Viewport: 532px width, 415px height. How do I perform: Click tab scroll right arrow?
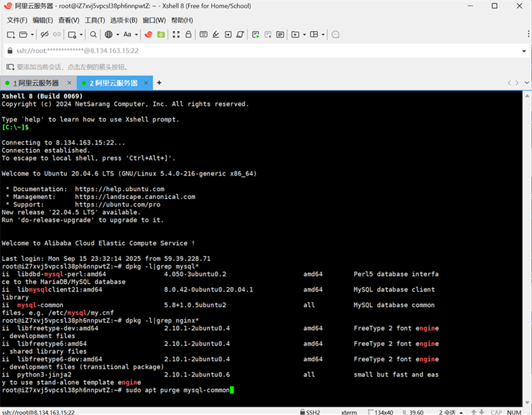[517, 83]
